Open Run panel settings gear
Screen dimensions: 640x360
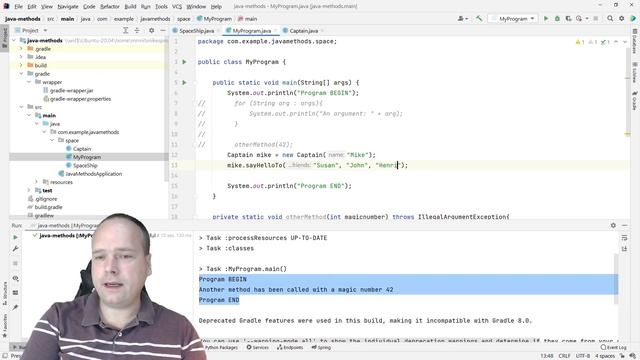(x=613, y=225)
